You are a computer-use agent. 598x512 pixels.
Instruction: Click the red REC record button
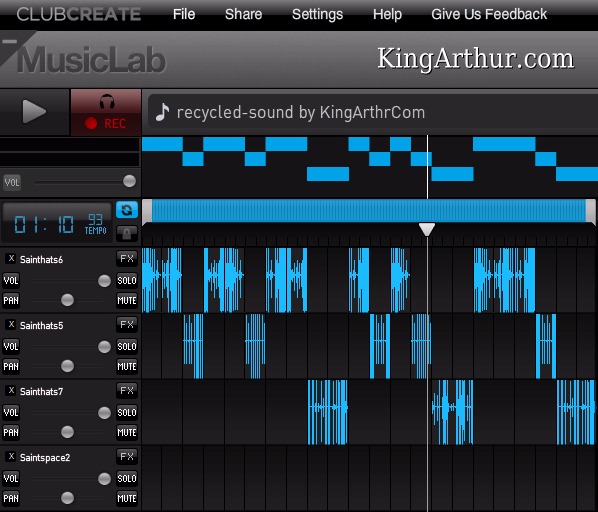point(106,112)
